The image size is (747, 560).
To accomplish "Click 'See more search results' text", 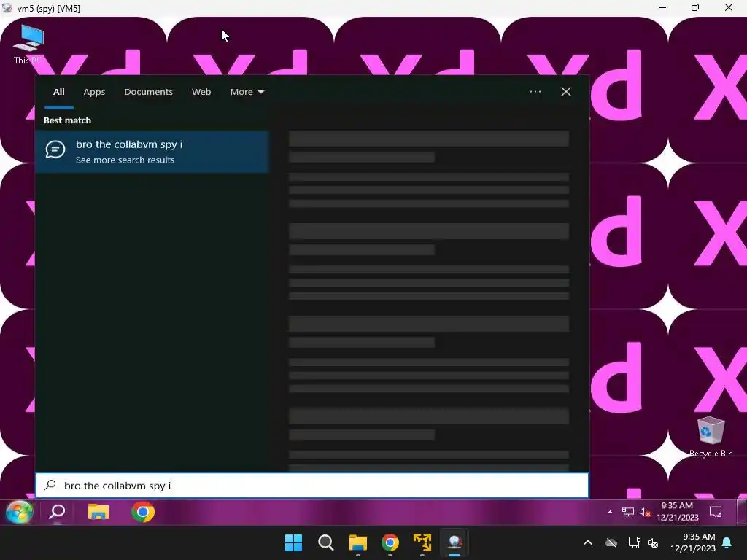I will (125, 160).
